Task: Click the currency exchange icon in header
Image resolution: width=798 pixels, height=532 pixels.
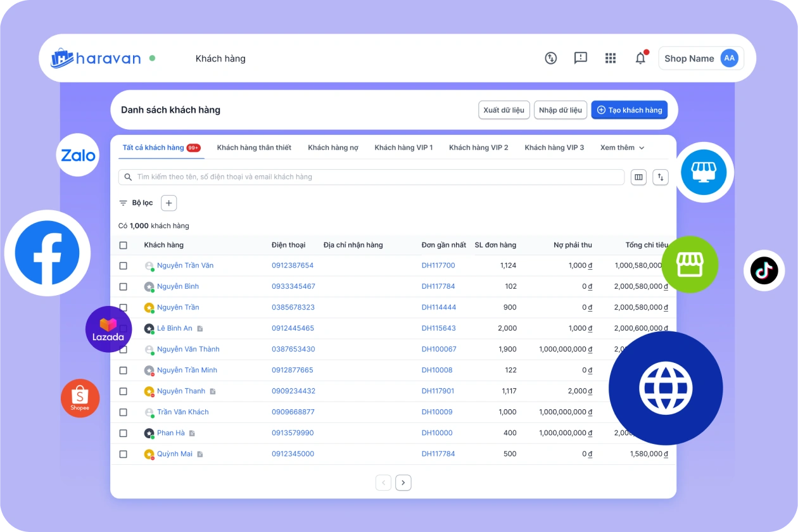Action: 551,58
